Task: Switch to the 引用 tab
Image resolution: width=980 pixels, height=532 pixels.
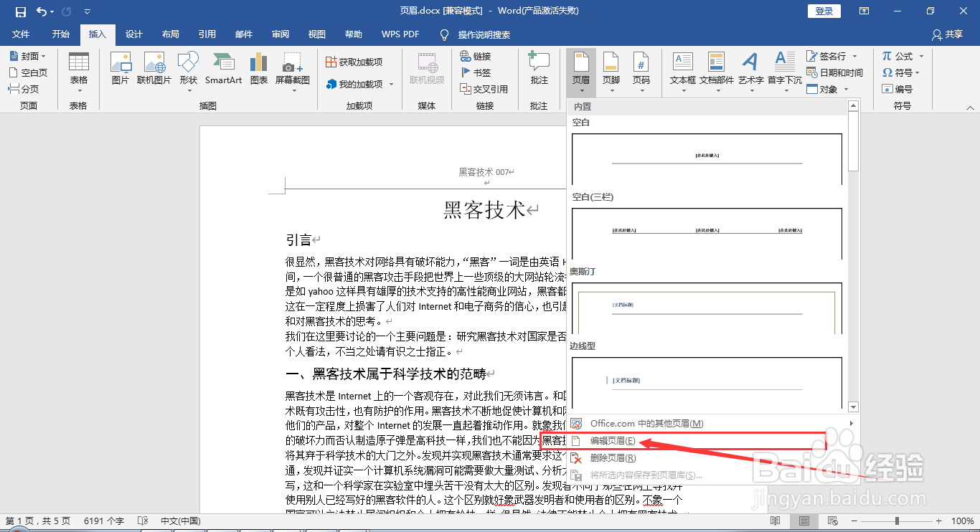Action: coord(207,34)
